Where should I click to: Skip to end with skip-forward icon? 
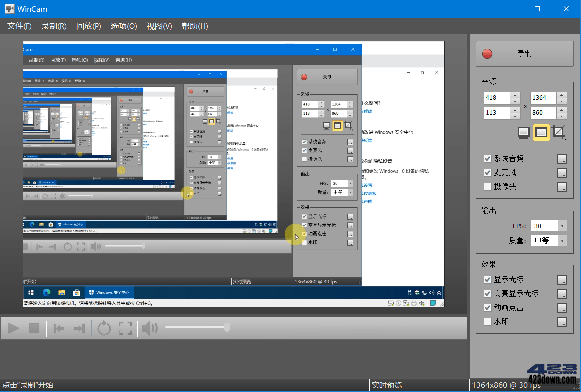(80, 328)
